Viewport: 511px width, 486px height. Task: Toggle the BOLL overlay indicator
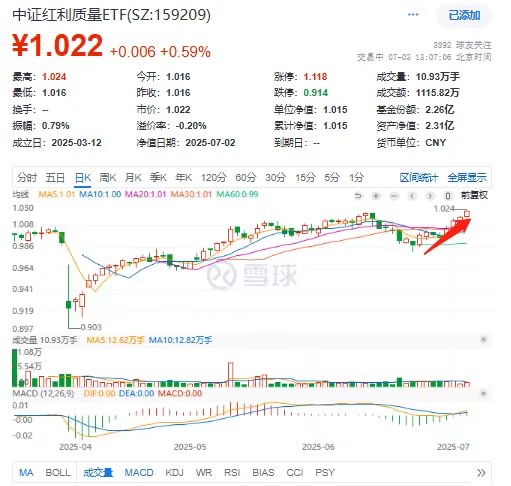tap(58, 473)
